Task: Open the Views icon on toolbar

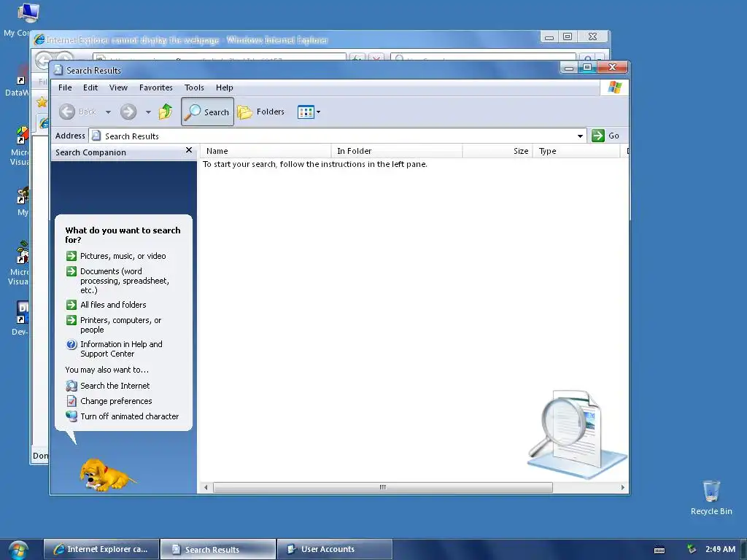Action: pyautogui.click(x=306, y=112)
